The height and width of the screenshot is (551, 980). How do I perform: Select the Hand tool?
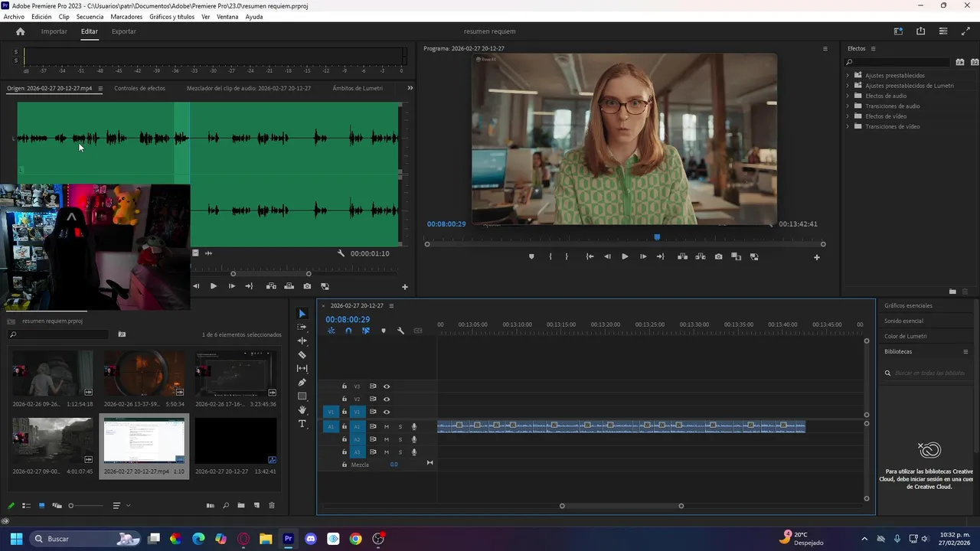[x=302, y=410]
